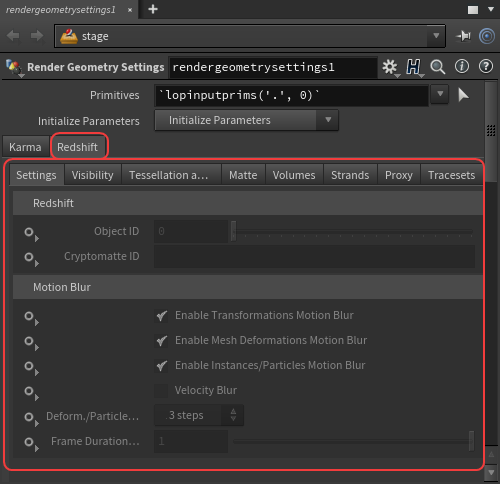Open the Initialize Parameters dropdown
Screen dimensions: 500x484
[x=246, y=120]
